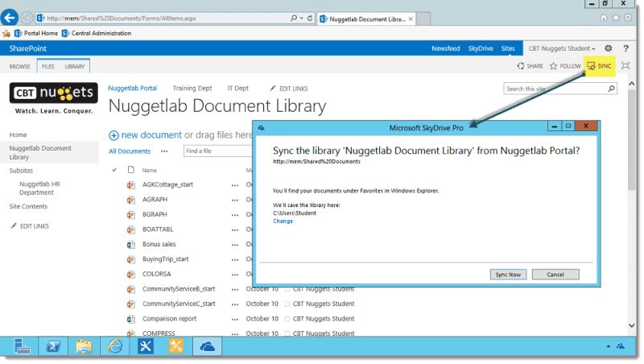Click the Change location link
The height and width of the screenshot is (364, 644).
coord(283,221)
